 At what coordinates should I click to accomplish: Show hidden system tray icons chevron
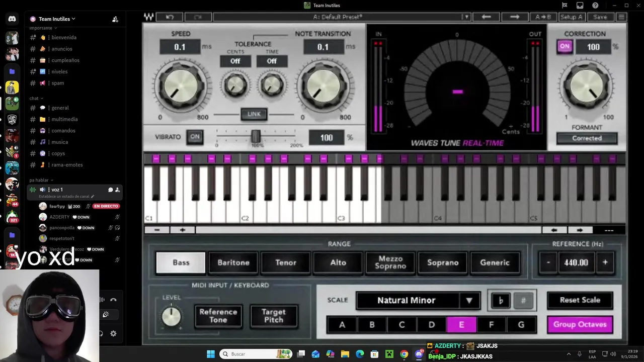(x=569, y=354)
